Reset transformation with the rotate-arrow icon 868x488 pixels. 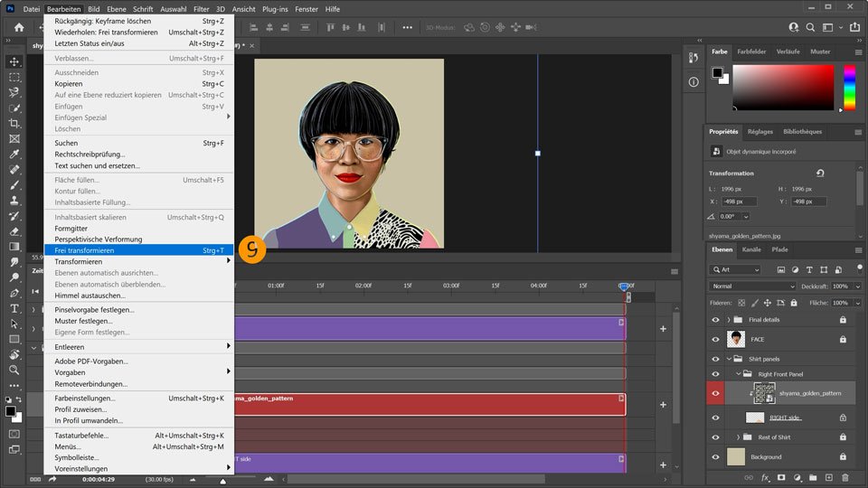click(x=820, y=173)
